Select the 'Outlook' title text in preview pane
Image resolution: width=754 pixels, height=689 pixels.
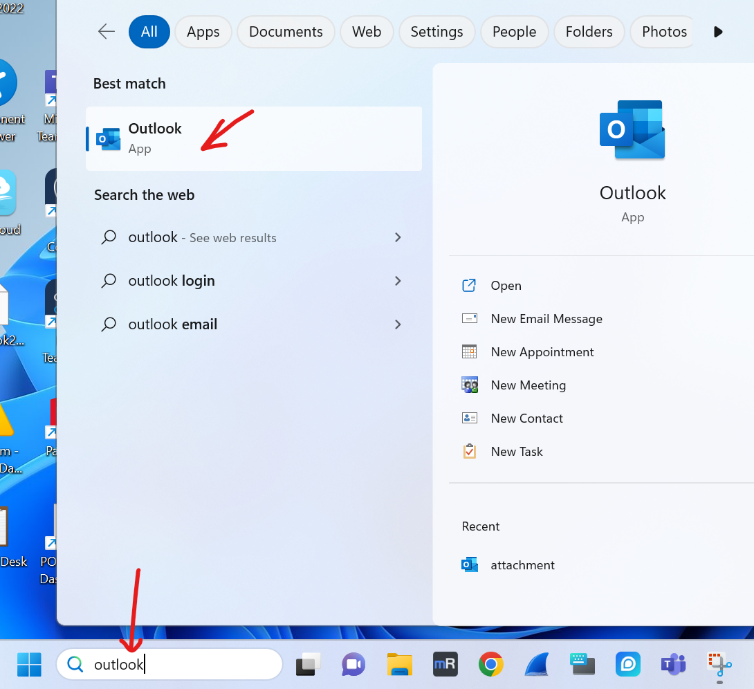(x=632, y=193)
